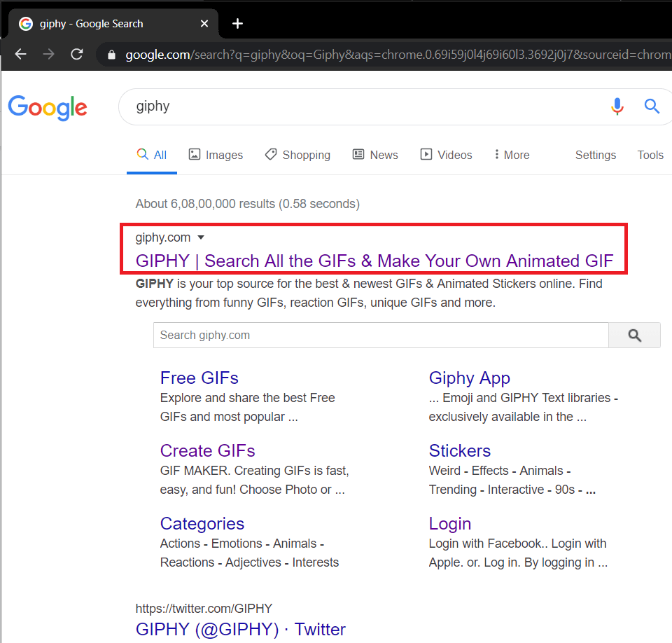Reload the page with refresh icon
The image size is (672, 643).
click(x=77, y=55)
